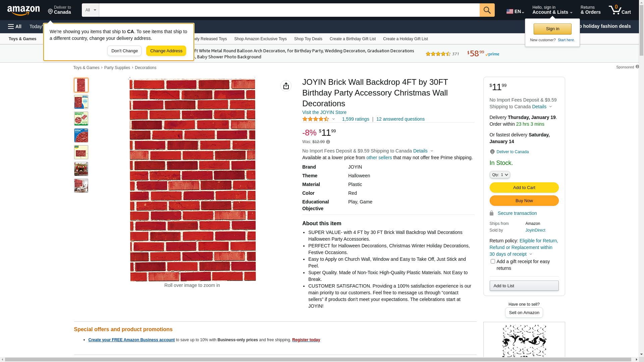Open Visit the JOYIN Store link

pyautogui.click(x=324, y=112)
